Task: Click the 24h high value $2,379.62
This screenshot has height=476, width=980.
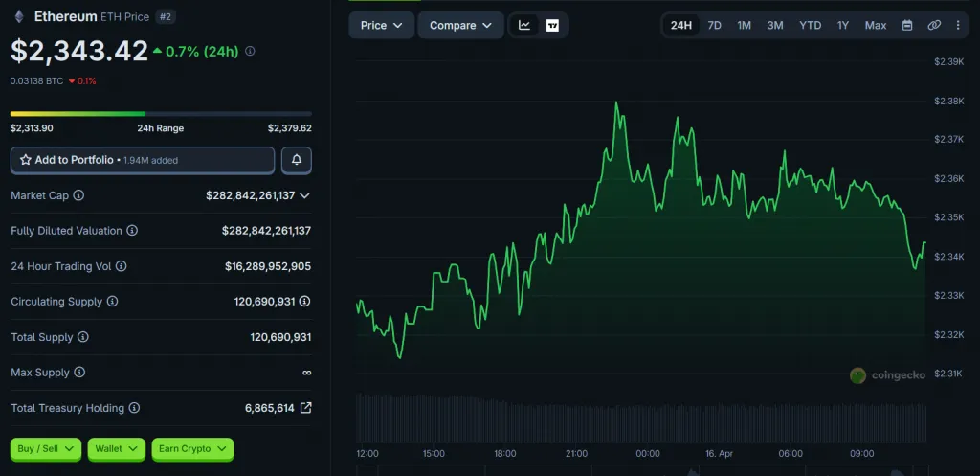Action: 290,128
